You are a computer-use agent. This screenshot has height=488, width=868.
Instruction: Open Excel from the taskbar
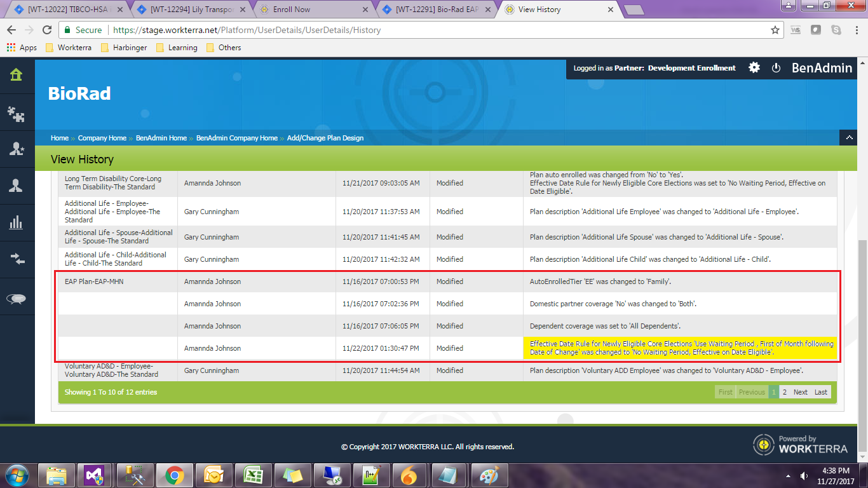(x=252, y=475)
